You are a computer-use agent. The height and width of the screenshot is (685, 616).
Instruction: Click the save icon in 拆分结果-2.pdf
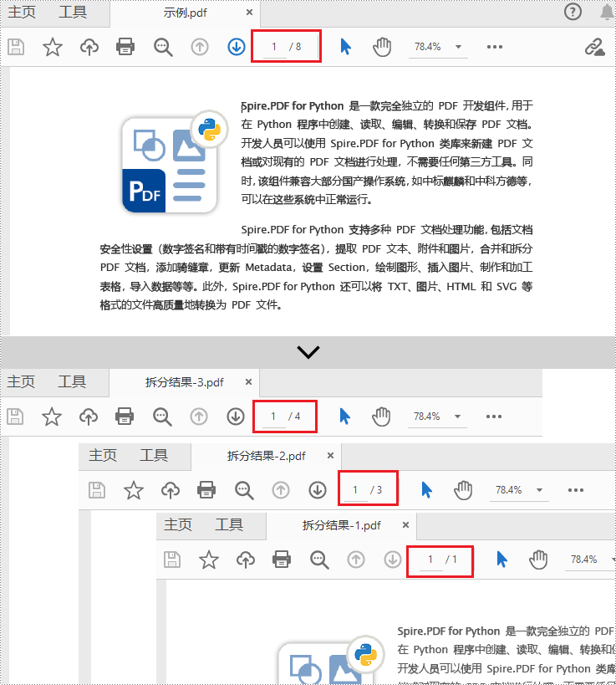(x=97, y=490)
